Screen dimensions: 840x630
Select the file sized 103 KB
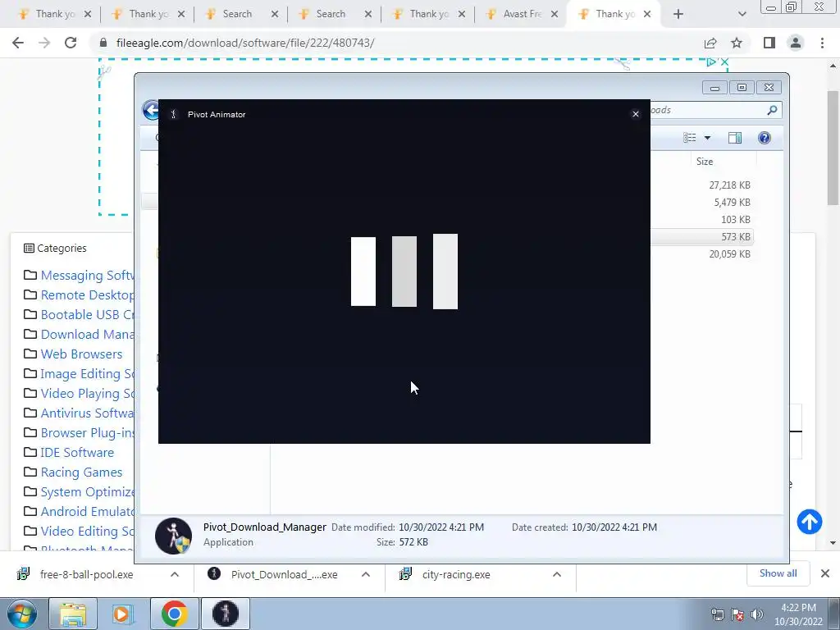[736, 220]
